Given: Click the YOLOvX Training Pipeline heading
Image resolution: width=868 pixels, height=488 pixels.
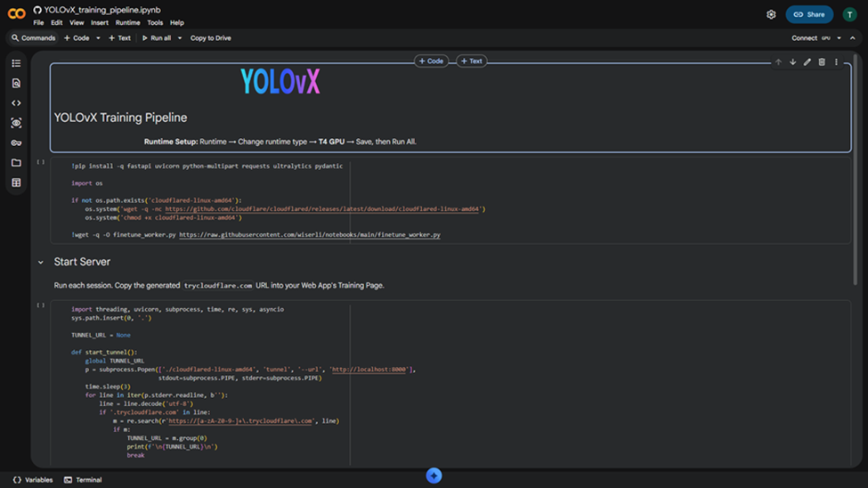Looking at the screenshot, I should click(120, 118).
